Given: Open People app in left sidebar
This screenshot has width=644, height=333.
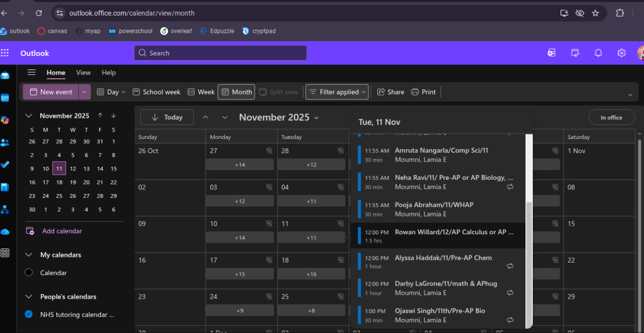Looking at the screenshot, I should tap(5, 143).
